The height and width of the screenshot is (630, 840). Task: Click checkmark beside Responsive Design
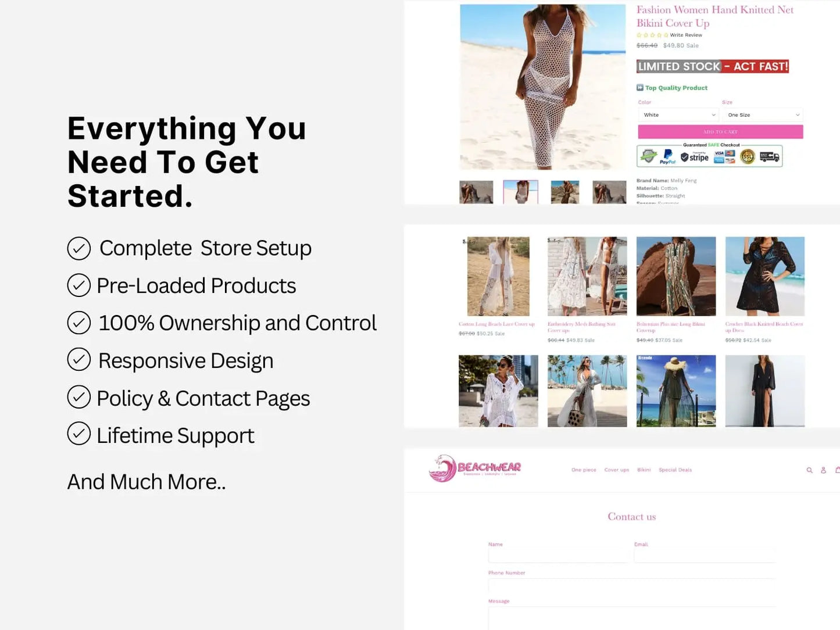(x=78, y=360)
